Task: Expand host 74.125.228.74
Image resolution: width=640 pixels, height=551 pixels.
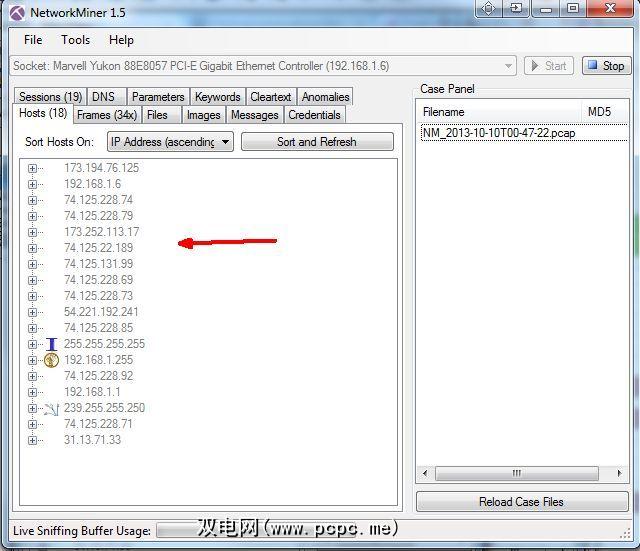Action: pyautogui.click(x=32, y=200)
